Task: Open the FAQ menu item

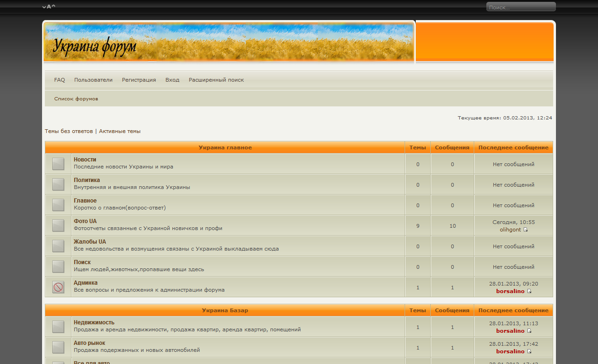Action: (59, 80)
